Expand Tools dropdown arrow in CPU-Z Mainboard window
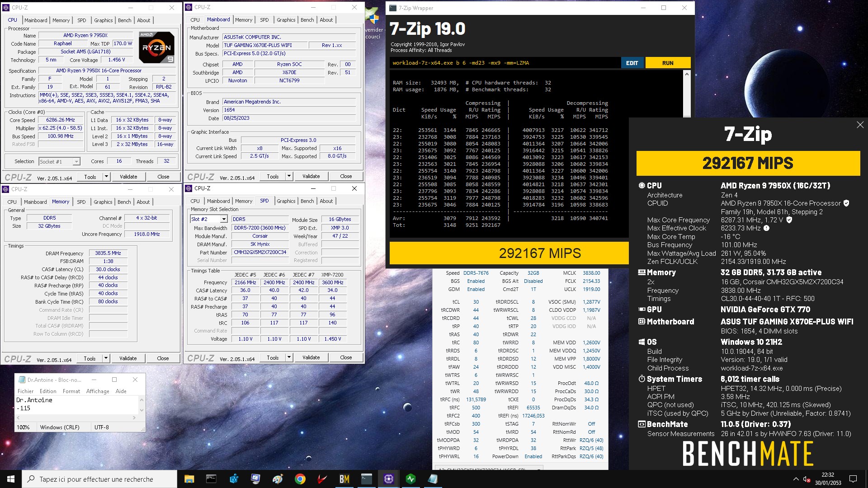The width and height of the screenshot is (868, 488). 289,176
